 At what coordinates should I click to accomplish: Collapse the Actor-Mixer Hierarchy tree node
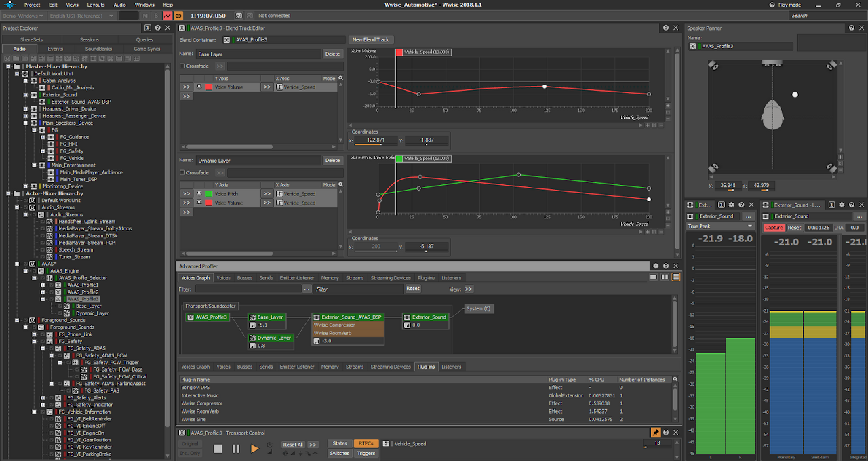pyautogui.click(x=9, y=193)
